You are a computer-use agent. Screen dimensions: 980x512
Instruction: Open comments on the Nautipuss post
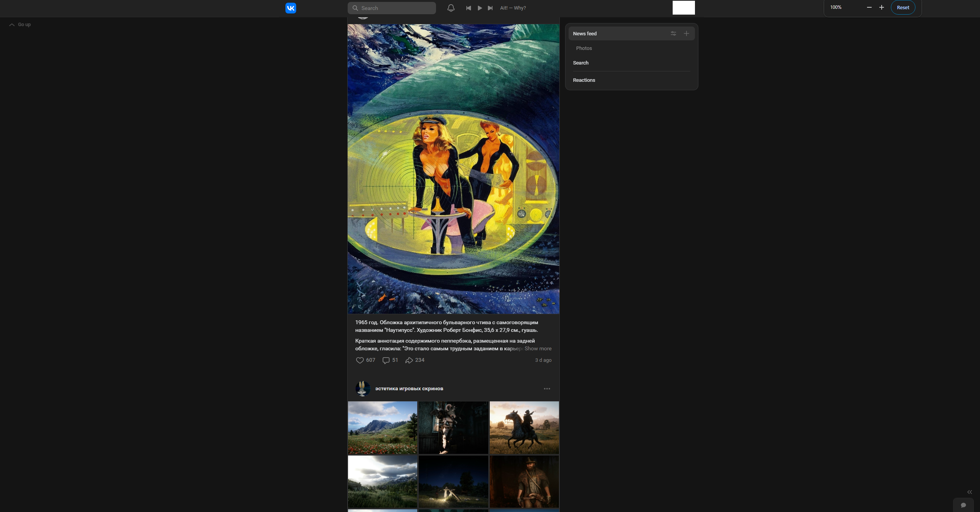click(386, 360)
